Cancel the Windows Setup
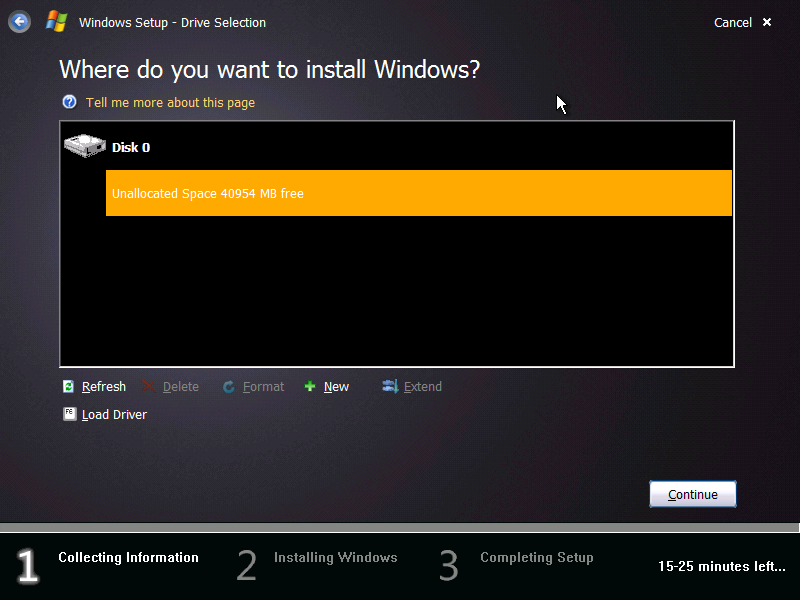This screenshot has height=600, width=800. [733, 22]
